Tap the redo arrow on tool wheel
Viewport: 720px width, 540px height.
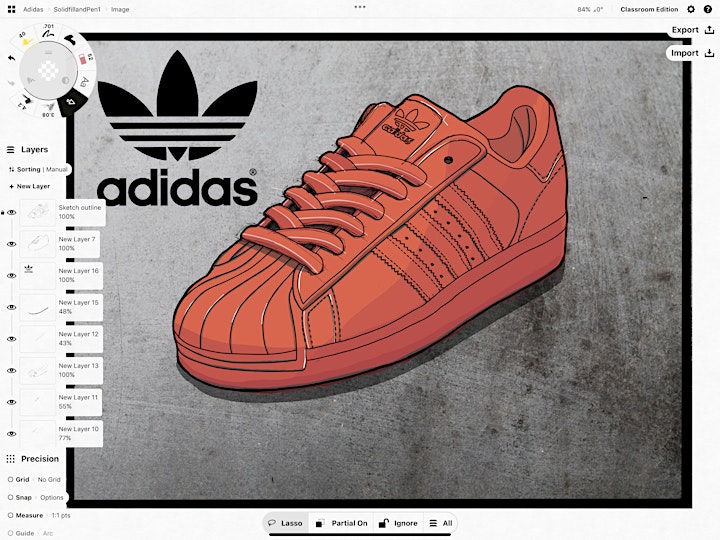tap(11, 83)
